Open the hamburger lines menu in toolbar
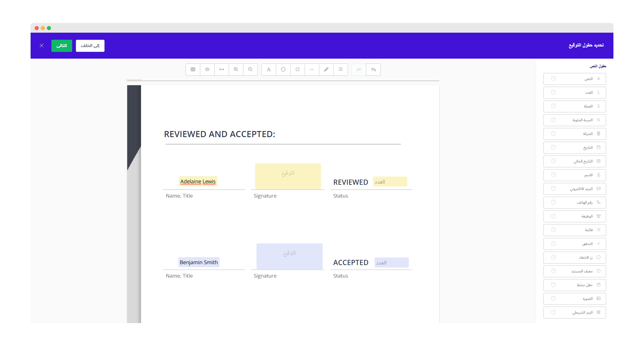Viewport: 644px width, 346px height. [341, 70]
